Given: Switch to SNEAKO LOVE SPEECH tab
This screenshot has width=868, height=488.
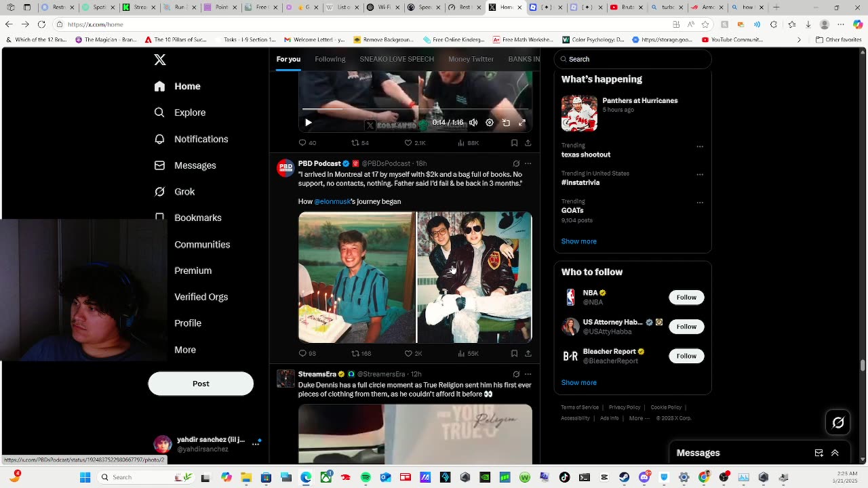Looking at the screenshot, I should point(397,59).
